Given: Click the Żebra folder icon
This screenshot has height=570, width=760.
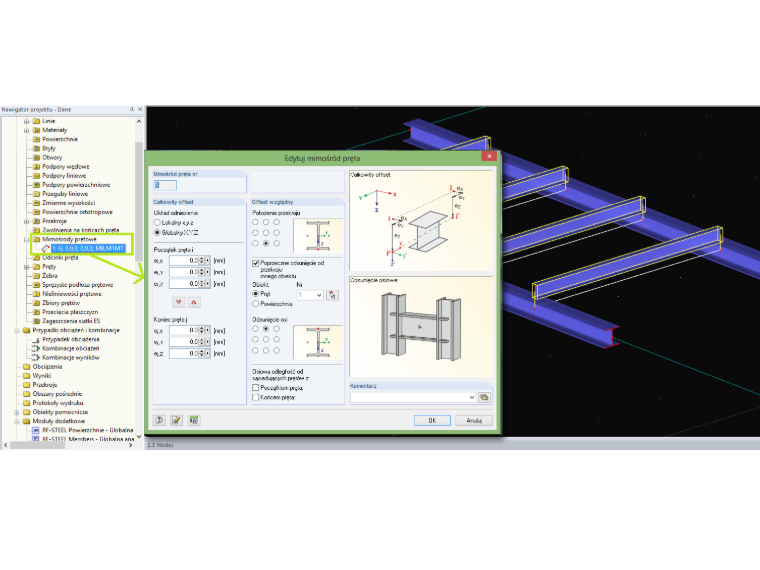Looking at the screenshot, I should (x=36, y=275).
